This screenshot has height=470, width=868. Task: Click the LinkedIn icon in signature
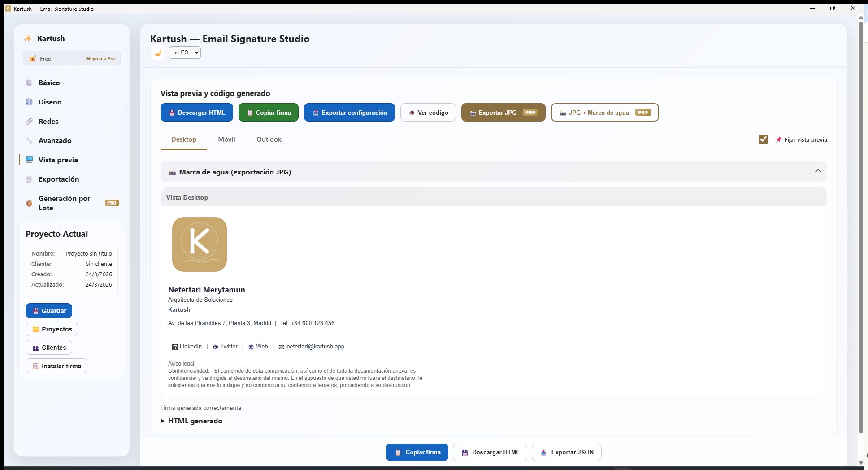[x=175, y=347]
